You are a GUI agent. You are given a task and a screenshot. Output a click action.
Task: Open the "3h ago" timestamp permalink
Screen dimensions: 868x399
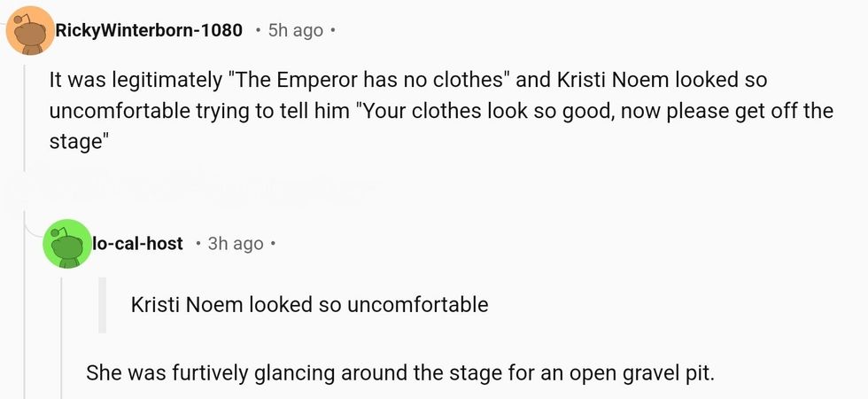click(x=236, y=243)
